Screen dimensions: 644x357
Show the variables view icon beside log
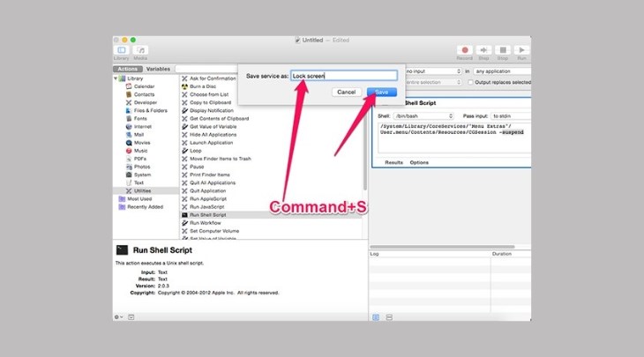(x=389, y=317)
